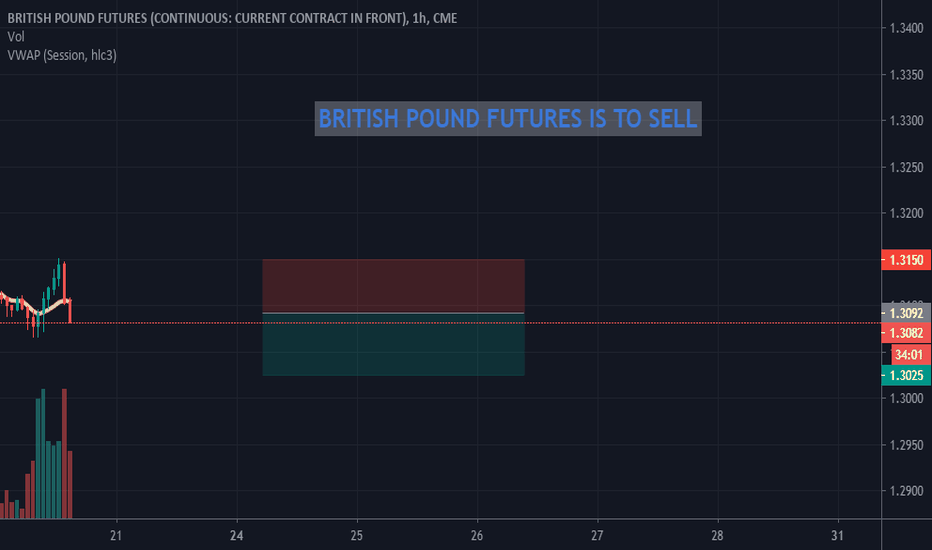
Task: Click date 26 on the time axis
Action: coord(477,536)
